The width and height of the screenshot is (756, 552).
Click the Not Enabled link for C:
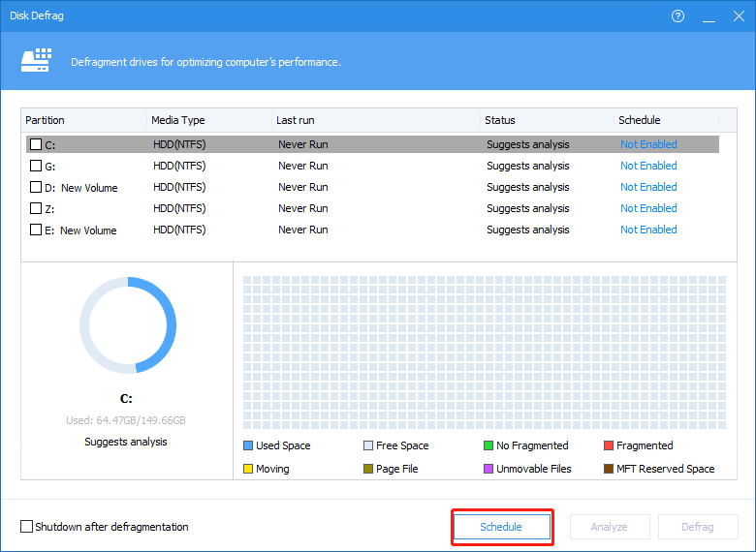tap(648, 144)
